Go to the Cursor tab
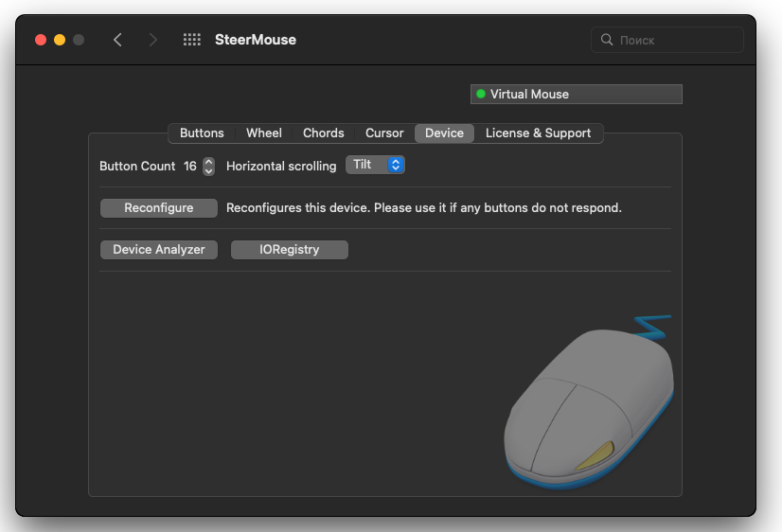Image resolution: width=782 pixels, height=532 pixels. coord(384,133)
